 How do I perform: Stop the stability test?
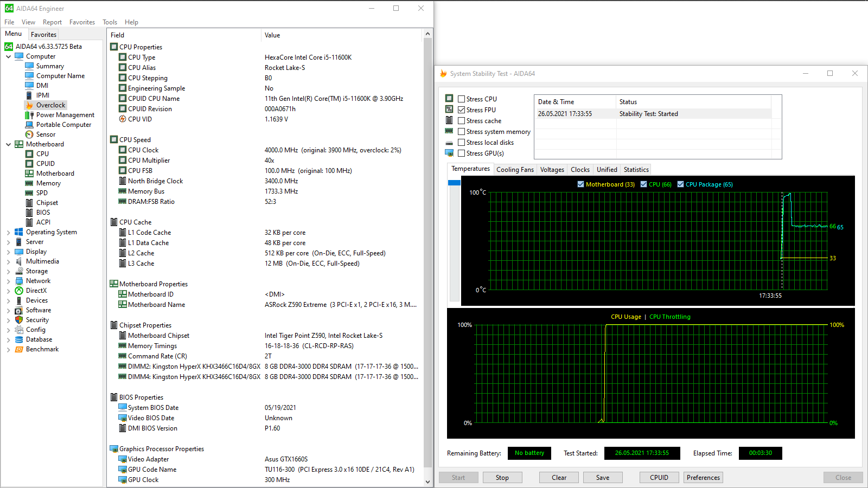(x=502, y=477)
